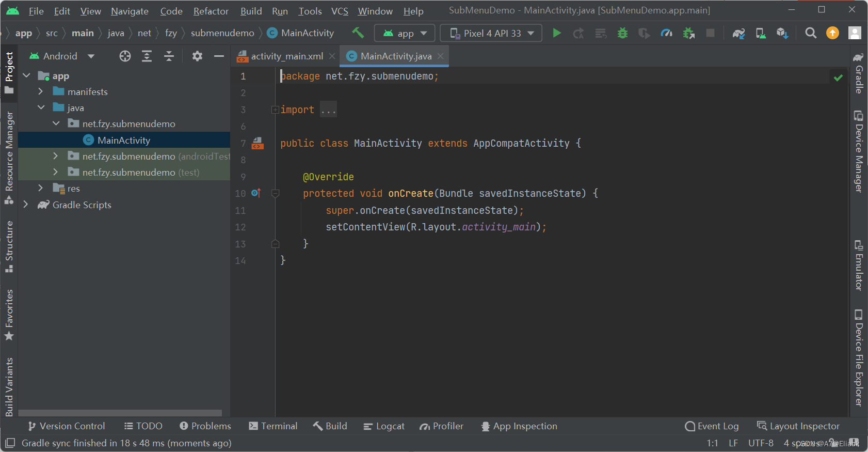Viewport: 868px width, 452px height.
Task: Toggle the Structure tool window
Action: pos(9,246)
